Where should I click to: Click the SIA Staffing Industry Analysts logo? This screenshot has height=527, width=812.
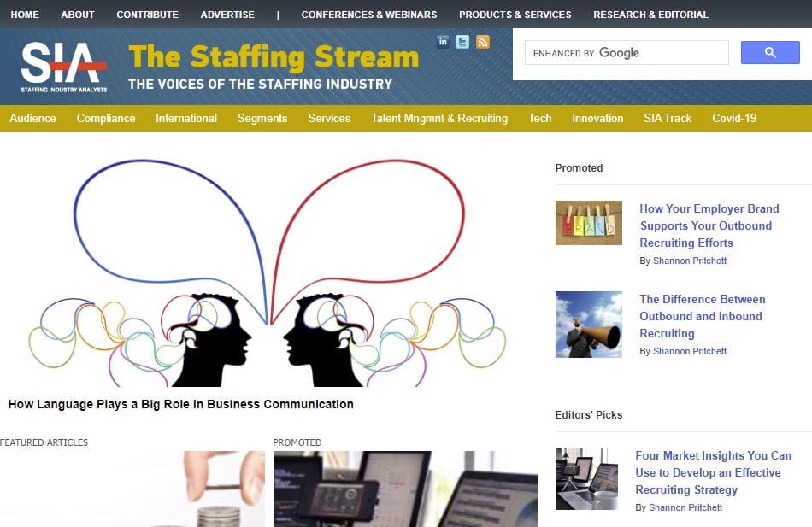64,67
